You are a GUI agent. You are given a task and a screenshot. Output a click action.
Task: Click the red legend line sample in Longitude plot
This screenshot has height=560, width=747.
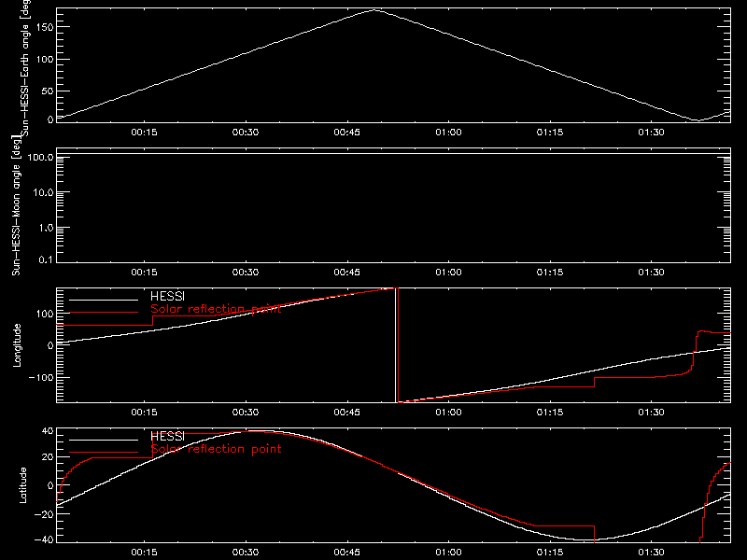(104, 313)
